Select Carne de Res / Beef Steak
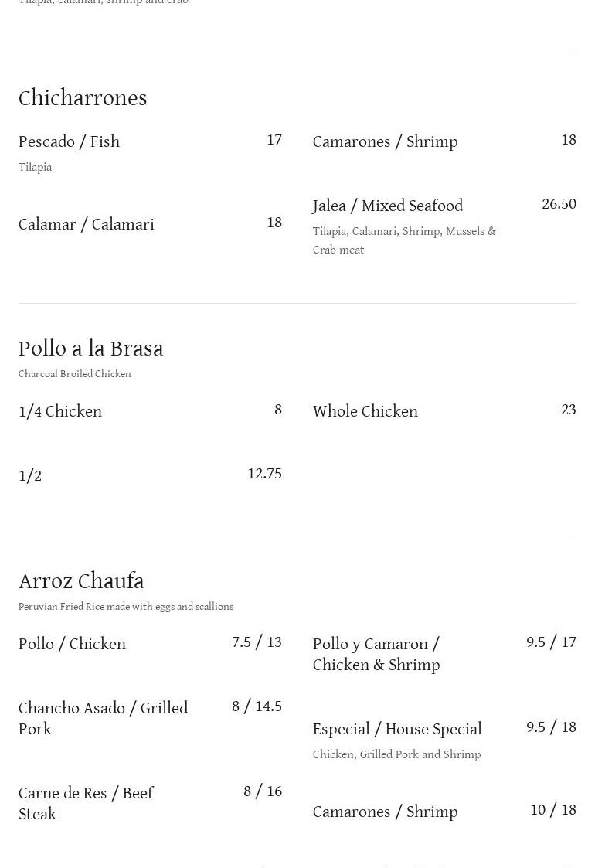This screenshot has height=868, width=595. [86, 804]
